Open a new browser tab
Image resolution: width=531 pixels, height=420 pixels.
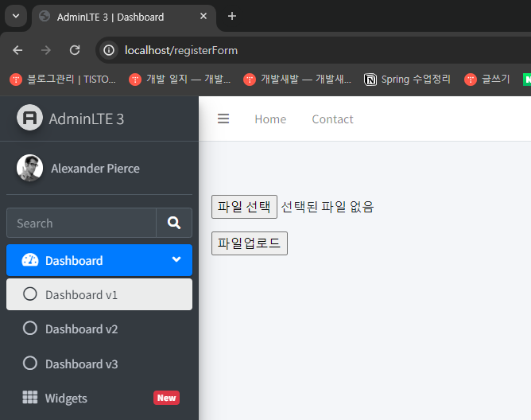coord(232,16)
